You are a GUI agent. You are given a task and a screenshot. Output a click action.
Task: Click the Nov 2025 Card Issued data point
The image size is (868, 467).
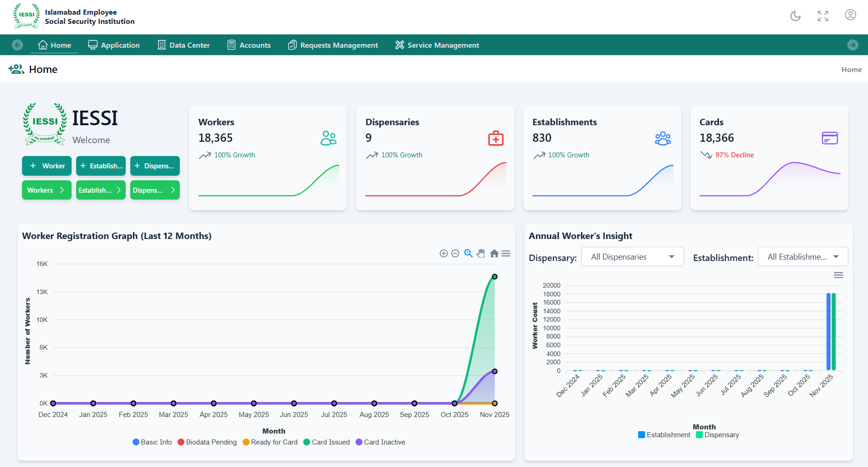(495, 277)
